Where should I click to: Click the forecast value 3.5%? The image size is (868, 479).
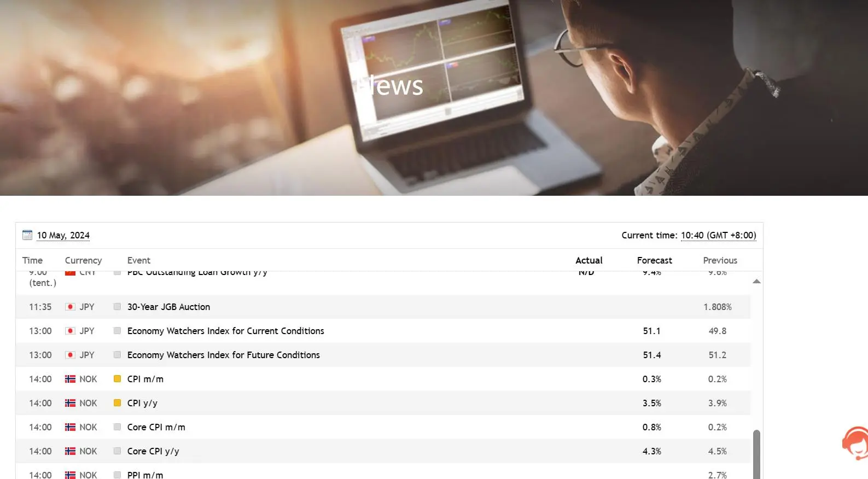tap(652, 403)
